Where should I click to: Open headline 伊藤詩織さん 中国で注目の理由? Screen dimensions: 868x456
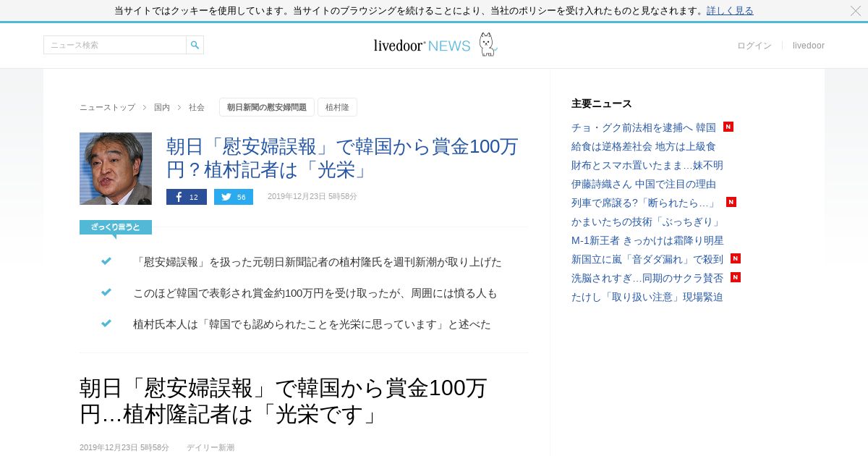click(644, 184)
